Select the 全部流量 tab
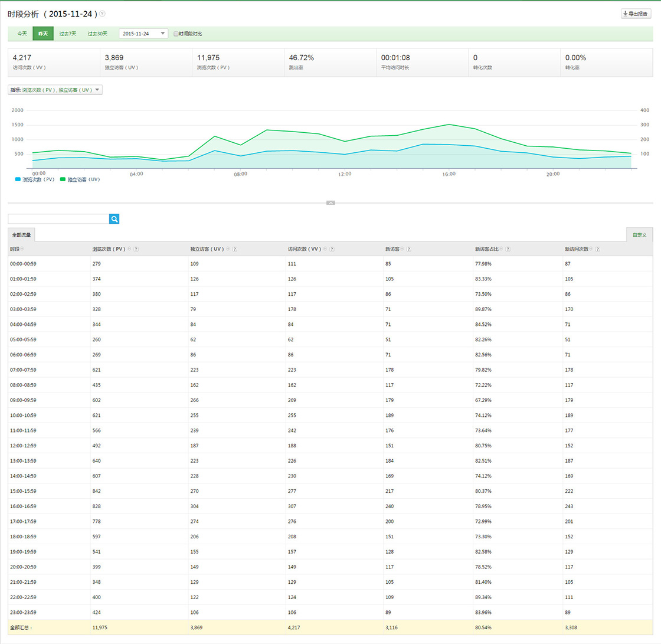 coord(21,235)
